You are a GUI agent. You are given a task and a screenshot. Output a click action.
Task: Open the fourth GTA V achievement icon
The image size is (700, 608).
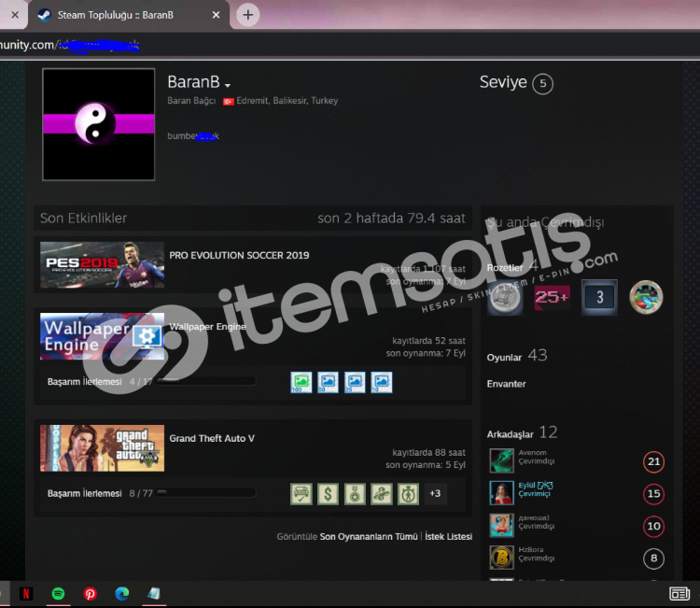pyautogui.click(x=382, y=494)
